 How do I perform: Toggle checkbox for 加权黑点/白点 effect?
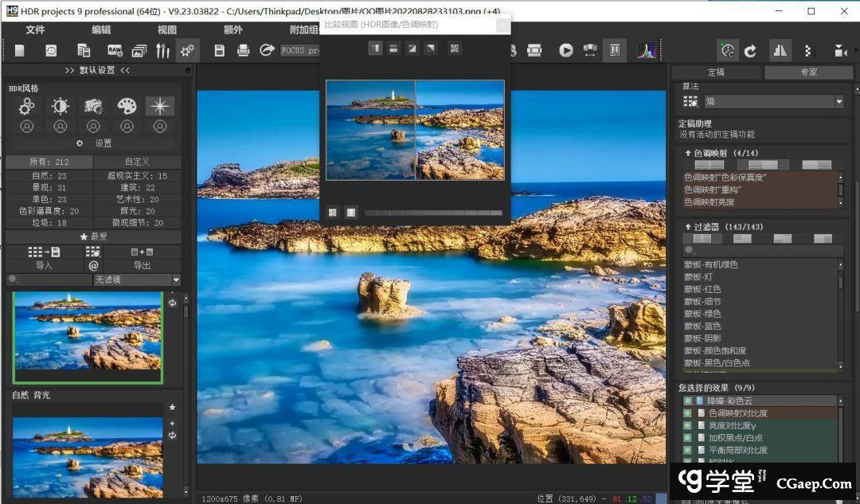coord(687,437)
